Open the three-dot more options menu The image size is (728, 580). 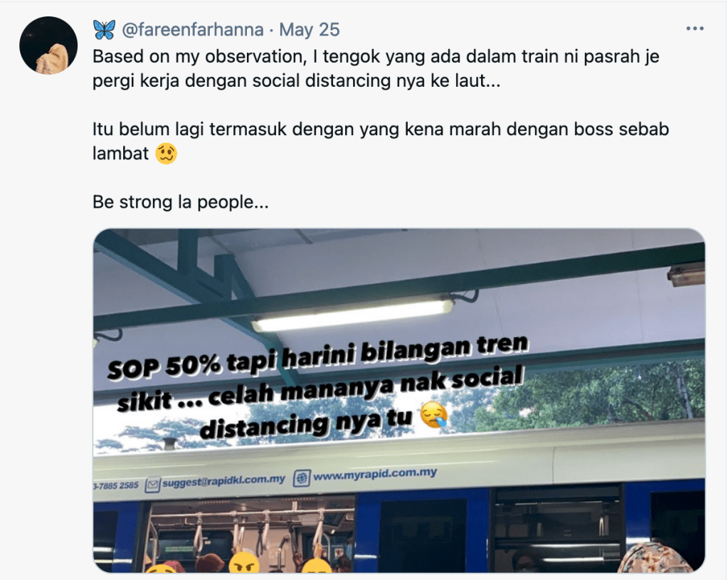[695, 28]
